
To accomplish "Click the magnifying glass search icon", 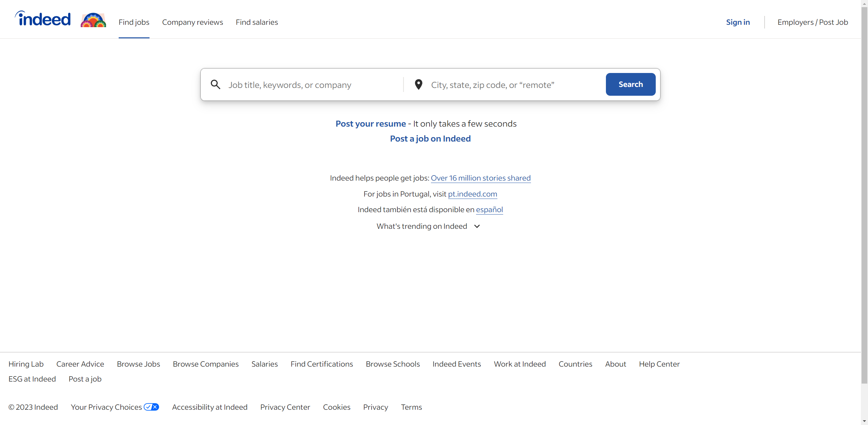I will [x=216, y=85].
